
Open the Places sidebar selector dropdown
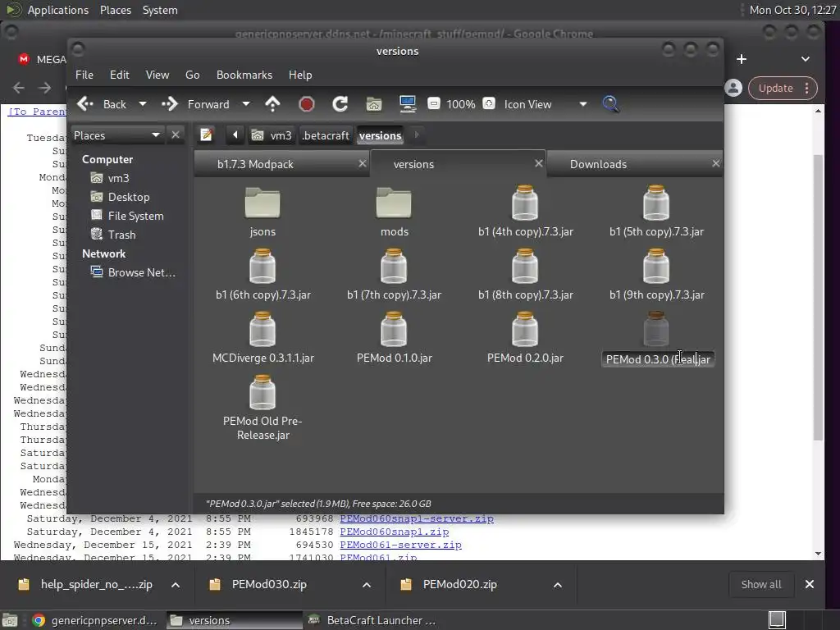pos(117,135)
